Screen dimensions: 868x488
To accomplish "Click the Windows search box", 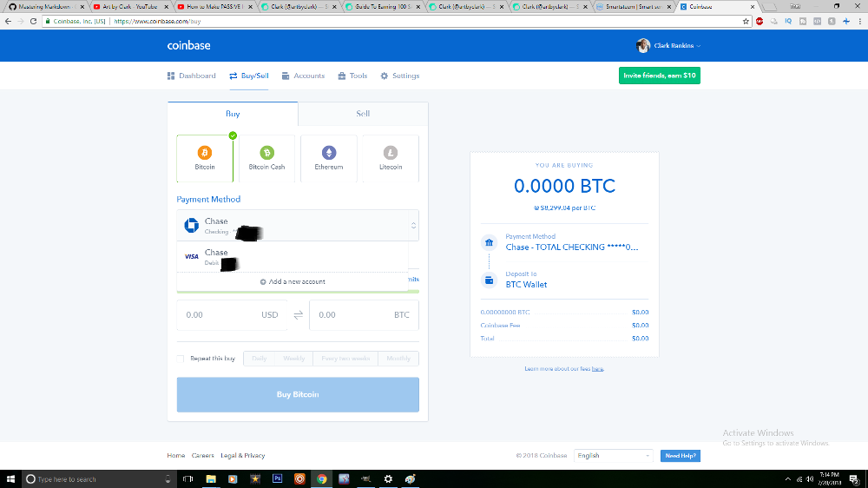I will [98, 479].
